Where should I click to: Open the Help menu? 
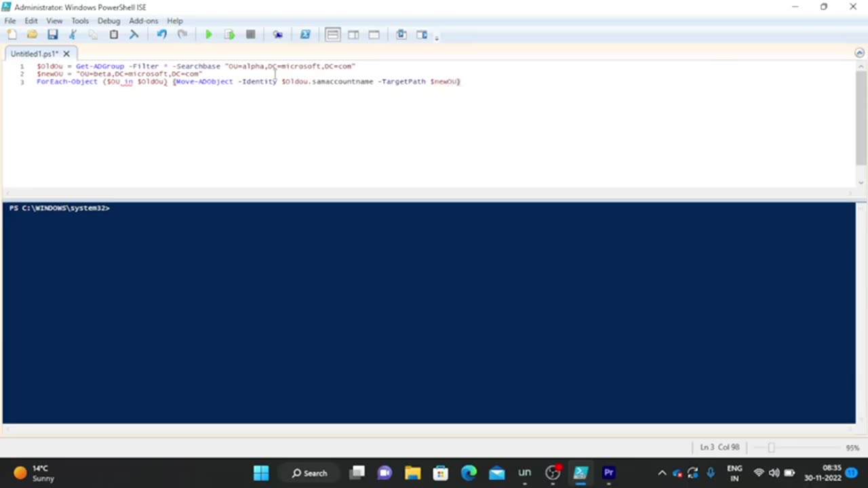coord(175,21)
